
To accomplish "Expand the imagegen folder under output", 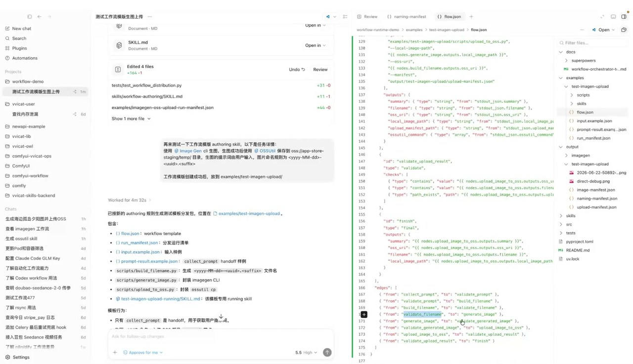I will [x=566, y=156].
